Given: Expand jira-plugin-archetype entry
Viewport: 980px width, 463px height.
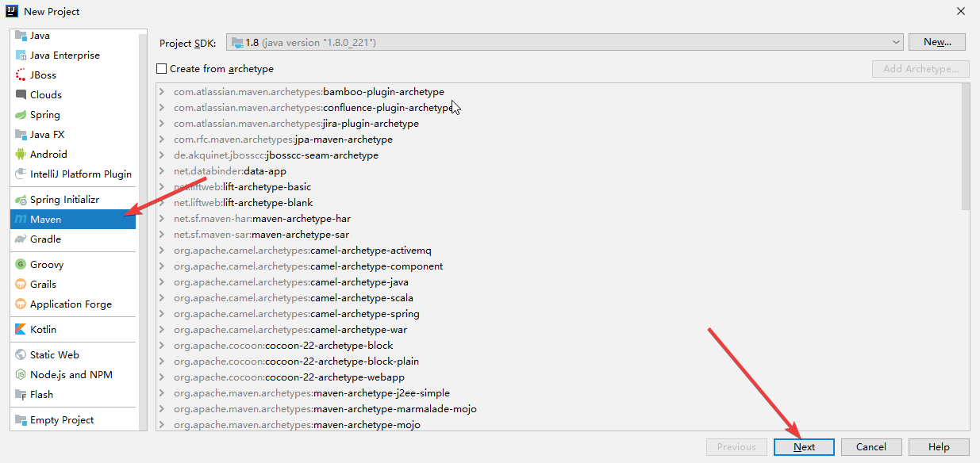Looking at the screenshot, I should point(162,124).
